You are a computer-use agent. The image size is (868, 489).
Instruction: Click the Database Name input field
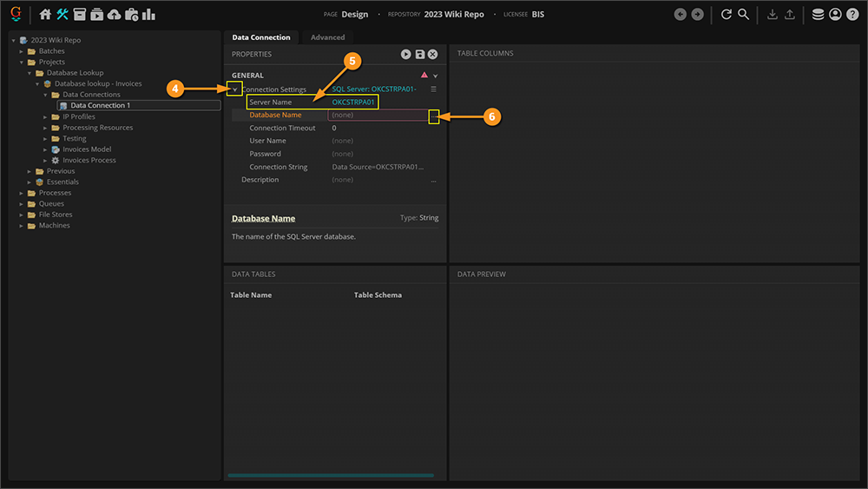(x=378, y=116)
